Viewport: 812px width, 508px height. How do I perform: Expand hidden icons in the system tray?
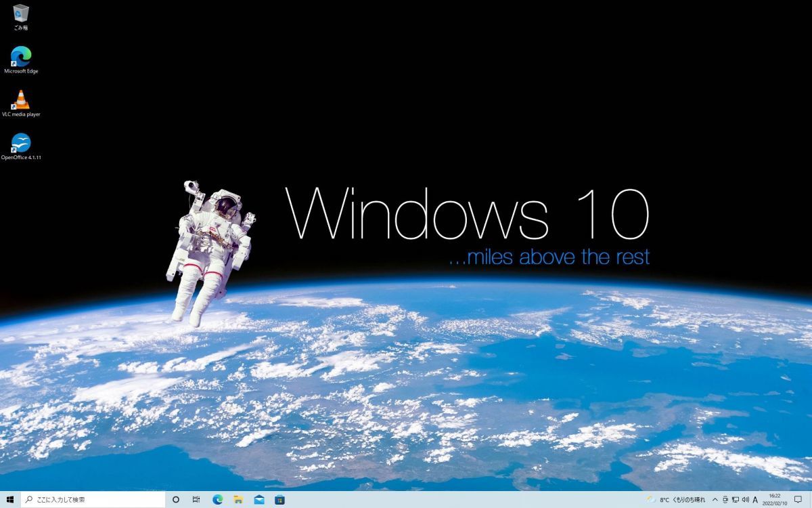(x=715, y=500)
